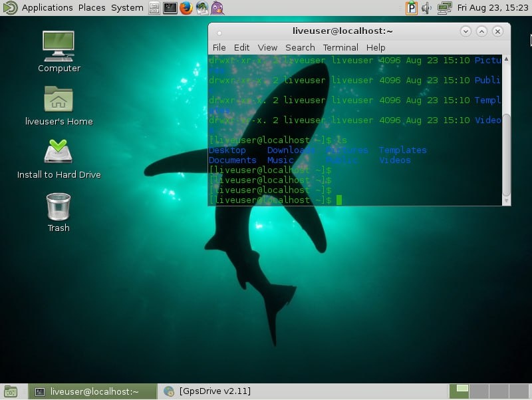Switch to the third workspace

pyautogui.click(x=499, y=391)
